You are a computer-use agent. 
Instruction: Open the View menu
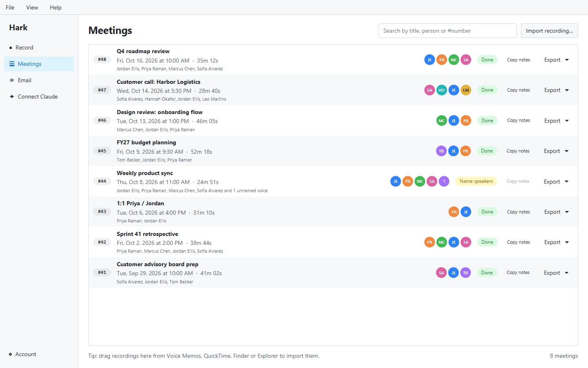32,7
